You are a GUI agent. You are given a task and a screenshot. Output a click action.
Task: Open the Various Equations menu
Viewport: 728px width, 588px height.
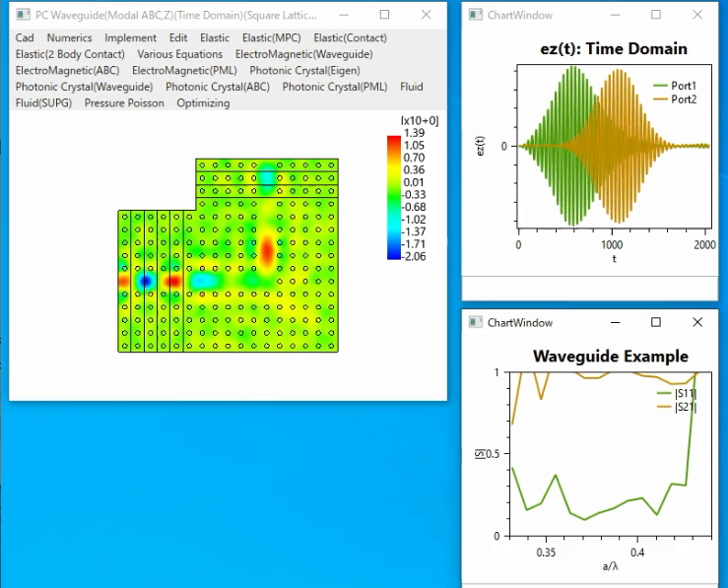[180, 54]
